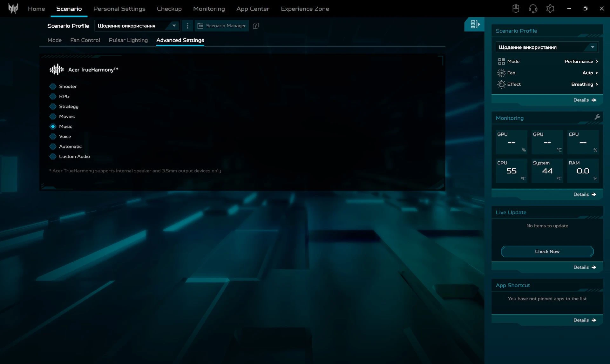Open the Scenario Manager

(222, 26)
